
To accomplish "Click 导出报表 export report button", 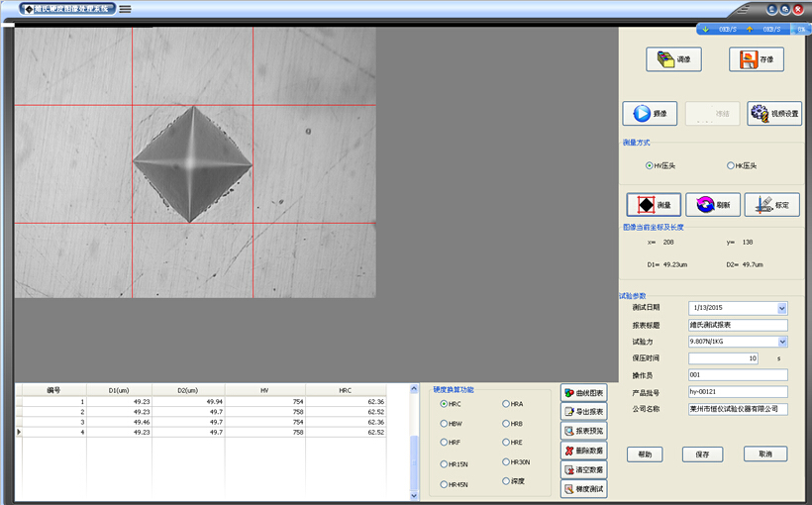I will (x=583, y=412).
